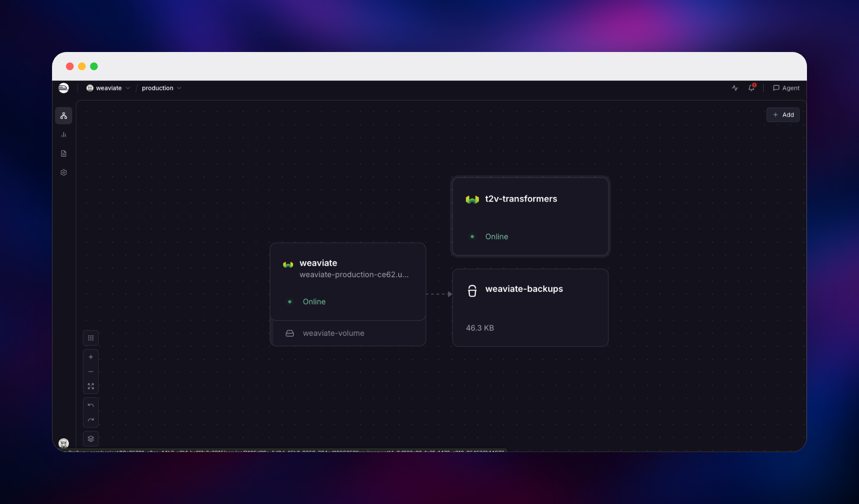Toggle the canvas grid dots button
The width and height of the screenshot is (859, 504).
tap(91, 338)
